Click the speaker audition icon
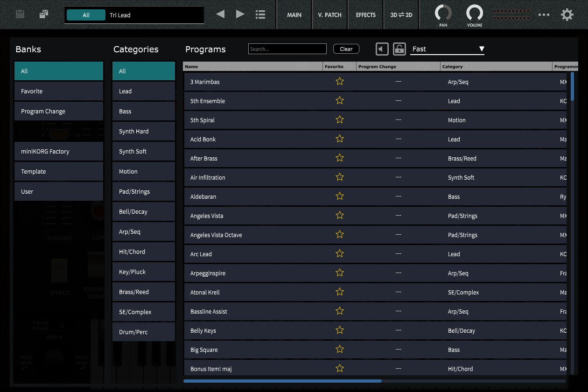Image resolution: width=588 pixels, height=392 pixels. pos(381,49)
